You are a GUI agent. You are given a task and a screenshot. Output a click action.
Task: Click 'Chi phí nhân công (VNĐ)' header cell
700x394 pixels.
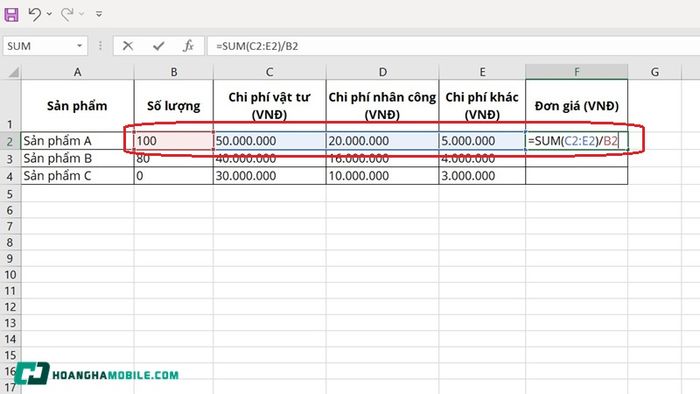(x=383, y=106)
